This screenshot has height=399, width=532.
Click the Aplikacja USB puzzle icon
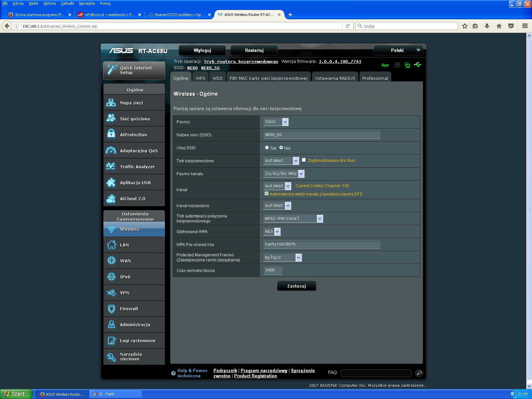point(111,182)
